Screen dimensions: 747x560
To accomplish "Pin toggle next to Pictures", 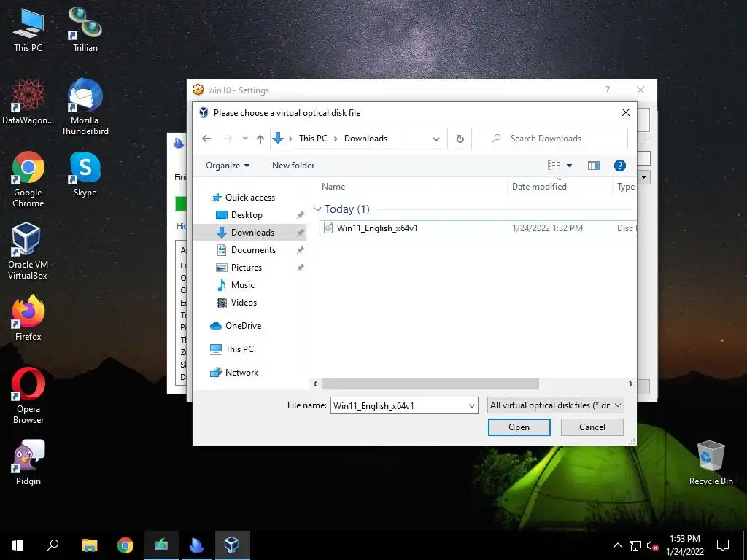I will pyautogui.click(x=300, y=268).
